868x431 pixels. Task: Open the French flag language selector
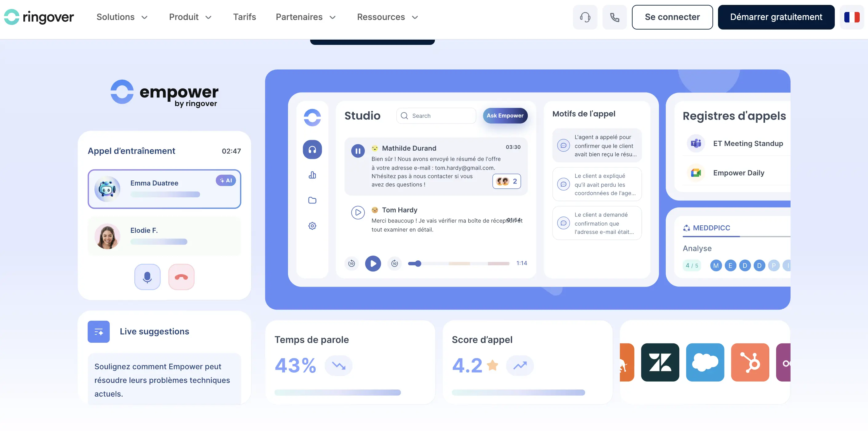coord(851,17)
